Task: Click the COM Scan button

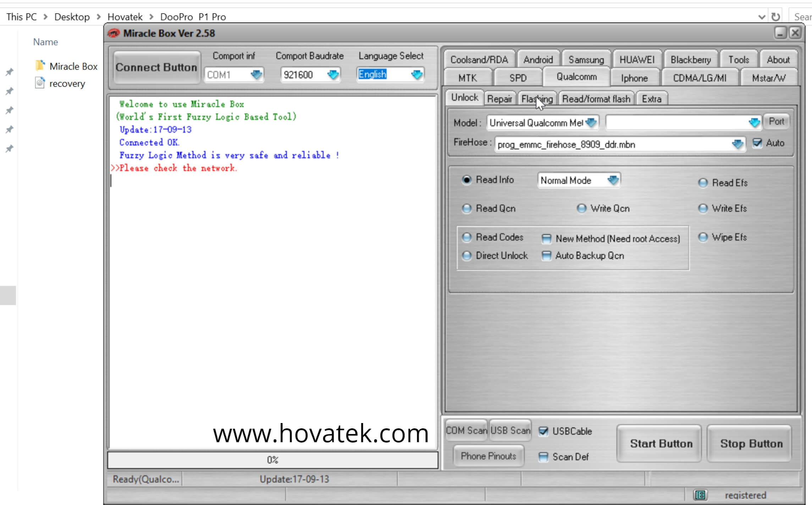Action: click(x=466, y=430)
